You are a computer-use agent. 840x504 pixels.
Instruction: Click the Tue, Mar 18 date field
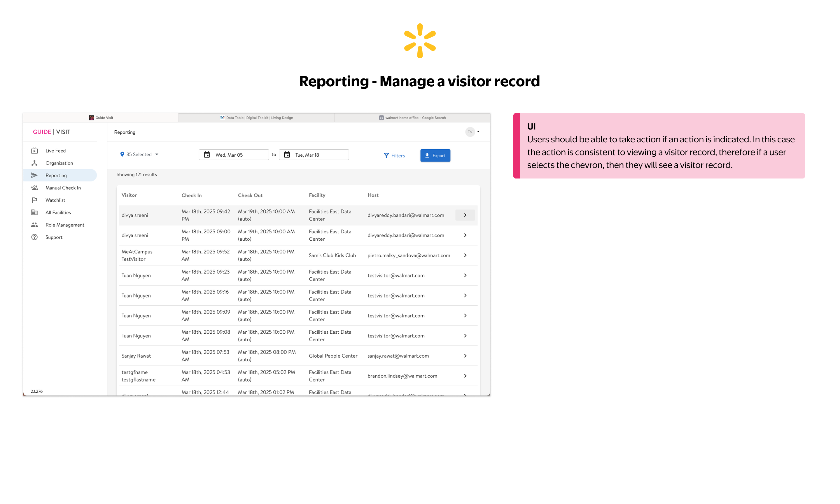(314, 155)
